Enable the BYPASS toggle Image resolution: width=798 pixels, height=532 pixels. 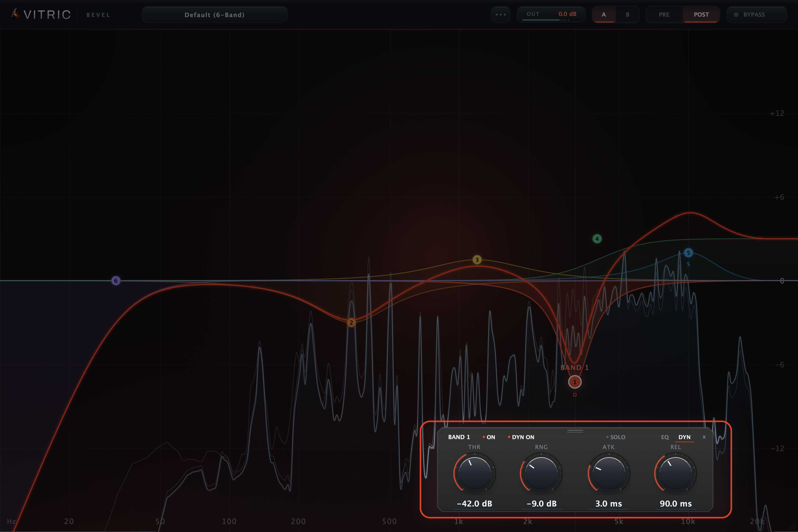point(756,15)
